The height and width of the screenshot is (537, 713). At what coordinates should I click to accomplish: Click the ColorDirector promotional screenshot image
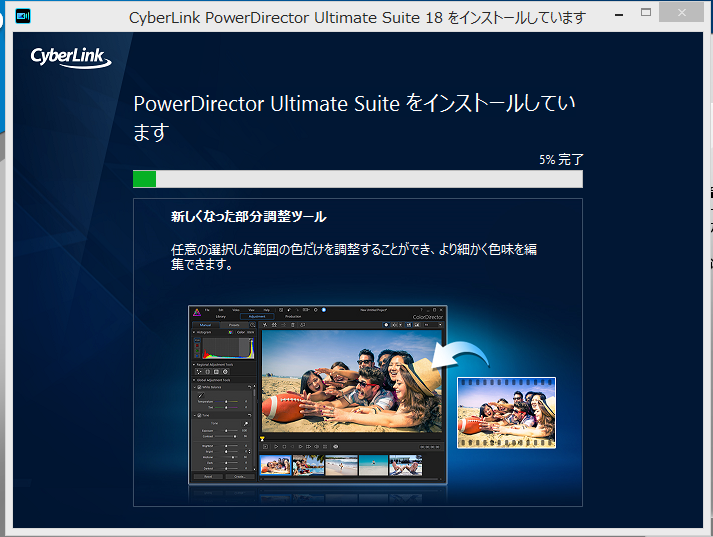[317, 395]
